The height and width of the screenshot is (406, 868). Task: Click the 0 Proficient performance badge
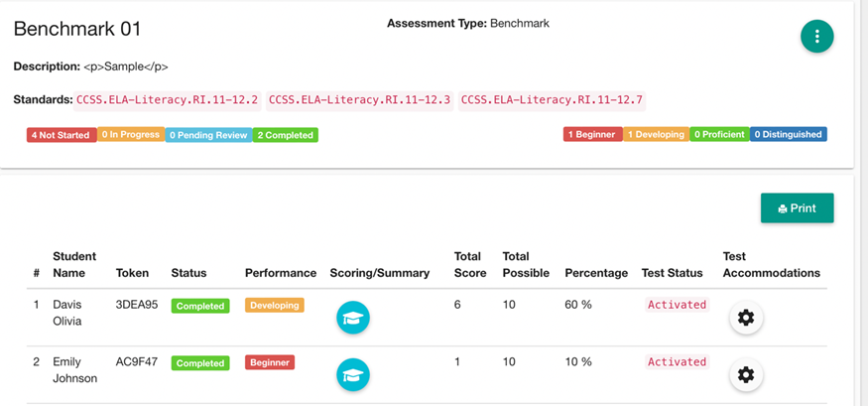click(719, 135)
